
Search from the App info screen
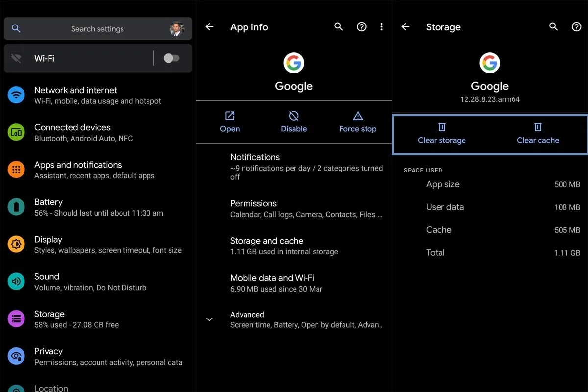click(338, 27)
